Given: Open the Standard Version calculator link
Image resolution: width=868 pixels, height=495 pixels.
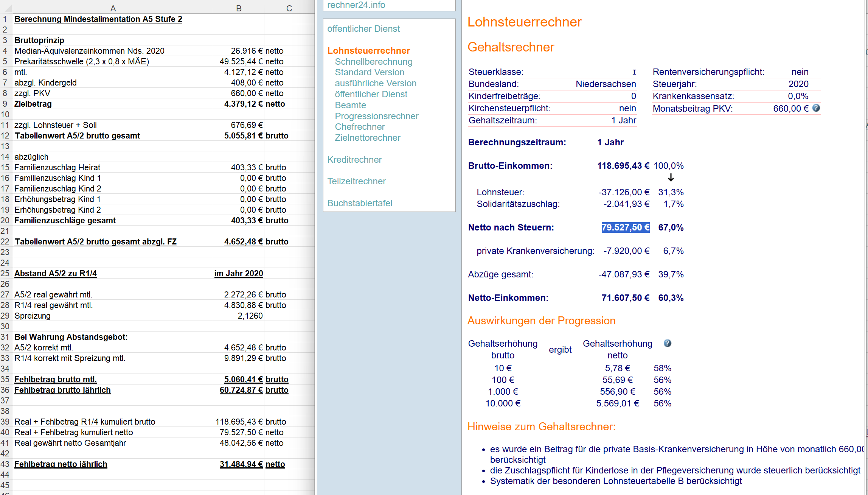Looking at the screenshot, I should coord(369,72).
